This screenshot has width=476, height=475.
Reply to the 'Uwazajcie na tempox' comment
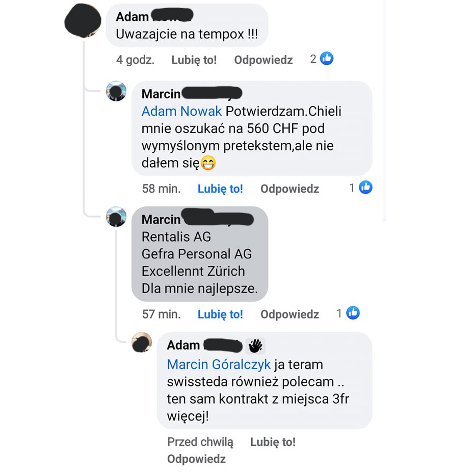click(x=263, y=60)
